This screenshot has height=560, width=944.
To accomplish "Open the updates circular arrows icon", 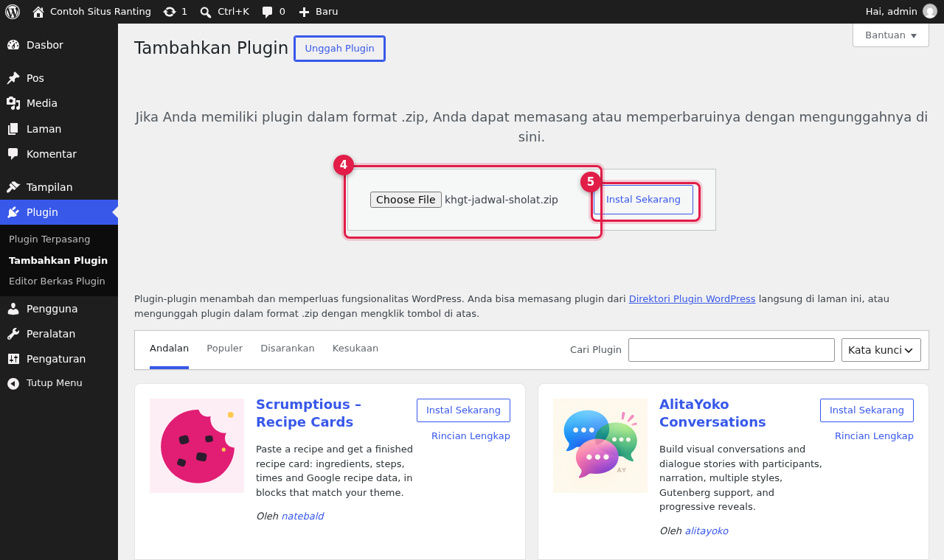I will pos(170,12).
